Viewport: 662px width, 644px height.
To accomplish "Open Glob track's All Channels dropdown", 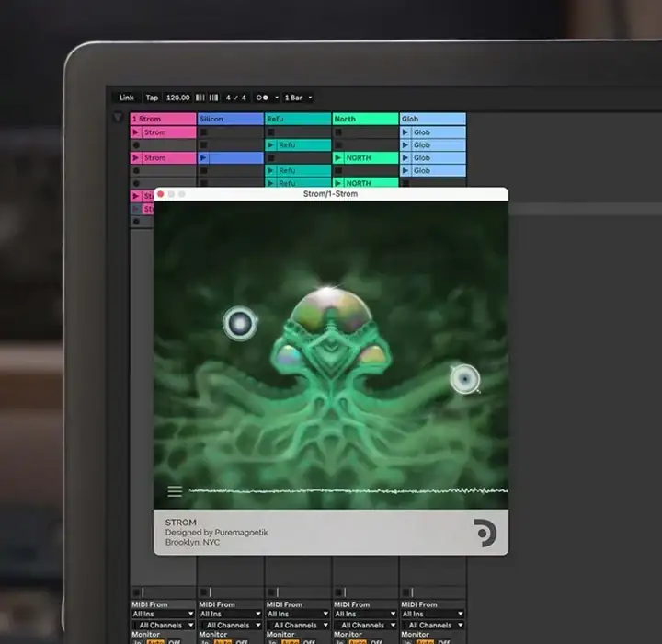I will pyautogui.click(x=433, y=625).
